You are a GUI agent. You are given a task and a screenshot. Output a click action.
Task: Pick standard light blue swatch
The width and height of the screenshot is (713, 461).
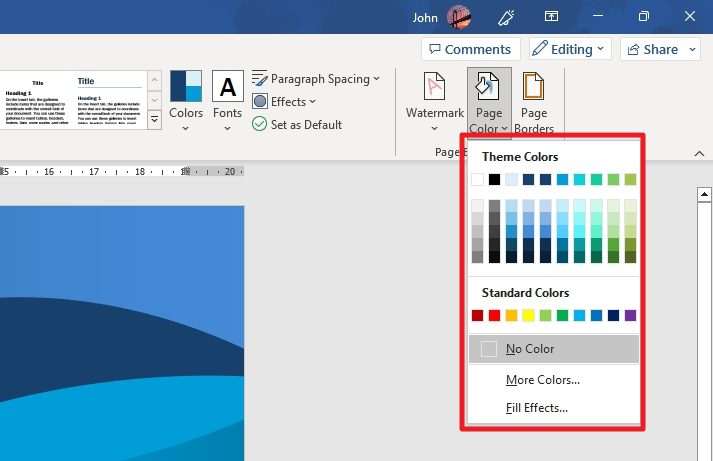(579, 316)
